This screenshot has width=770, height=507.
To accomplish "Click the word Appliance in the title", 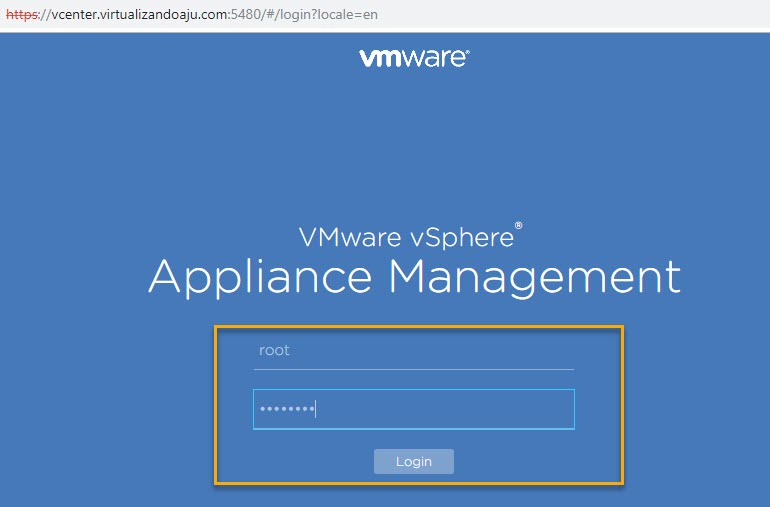I will [262, 276].
